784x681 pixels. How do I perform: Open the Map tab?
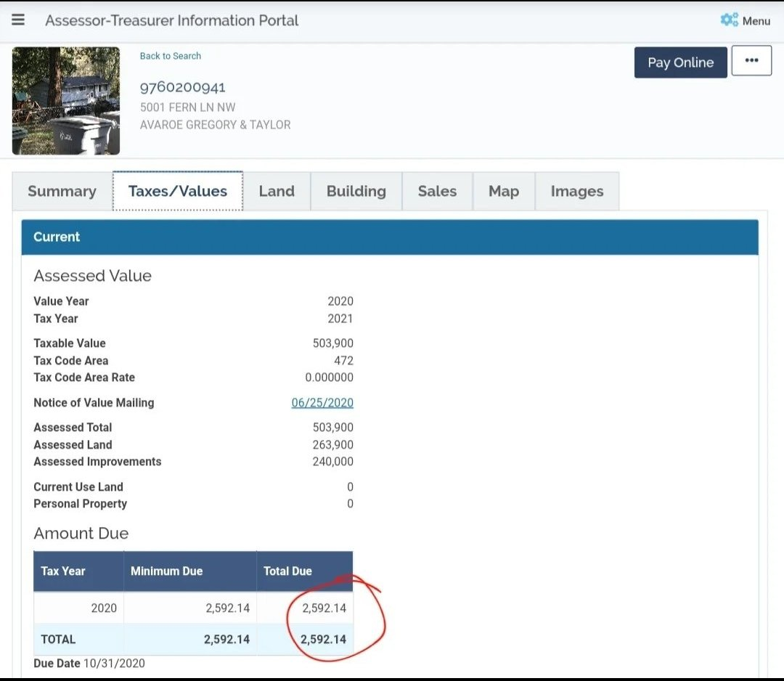(x=504, y=191)
